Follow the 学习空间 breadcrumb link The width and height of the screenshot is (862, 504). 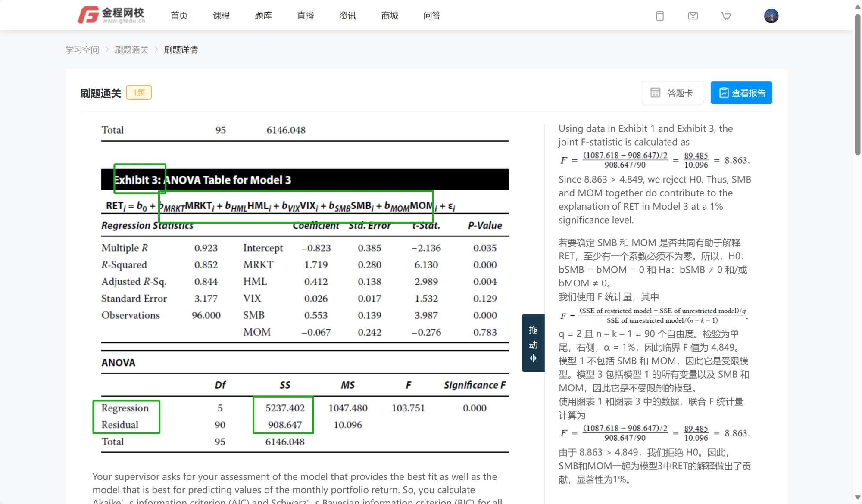82,50
